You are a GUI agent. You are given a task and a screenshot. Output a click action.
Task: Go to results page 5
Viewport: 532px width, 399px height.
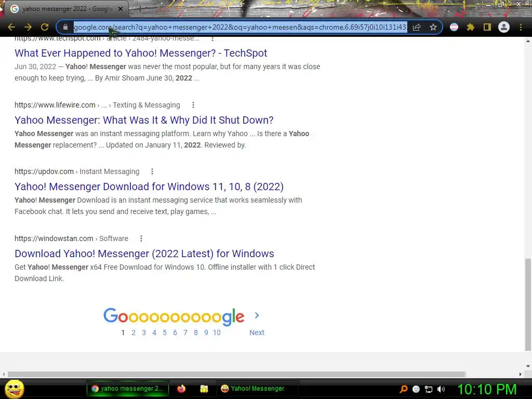tap(165, 332)
